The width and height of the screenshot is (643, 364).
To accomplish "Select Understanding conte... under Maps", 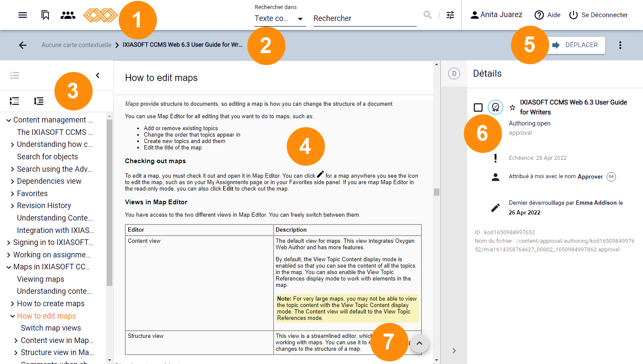I will point(54,291).
